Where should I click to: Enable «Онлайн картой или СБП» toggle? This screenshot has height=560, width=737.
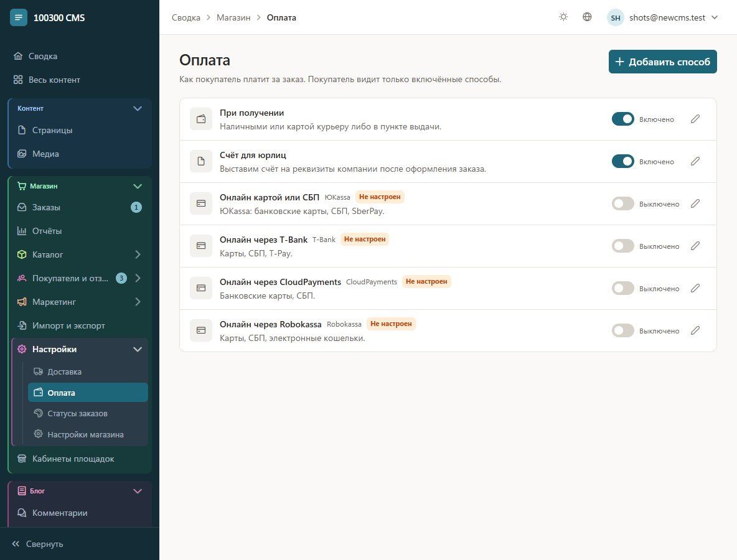[x=623, y=203]
